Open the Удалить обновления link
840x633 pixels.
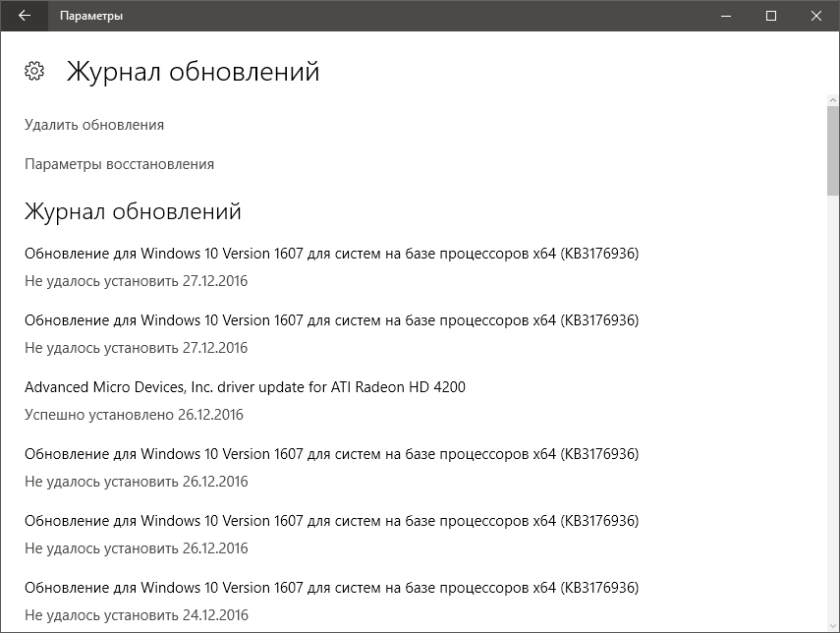(x=94, y=125)
